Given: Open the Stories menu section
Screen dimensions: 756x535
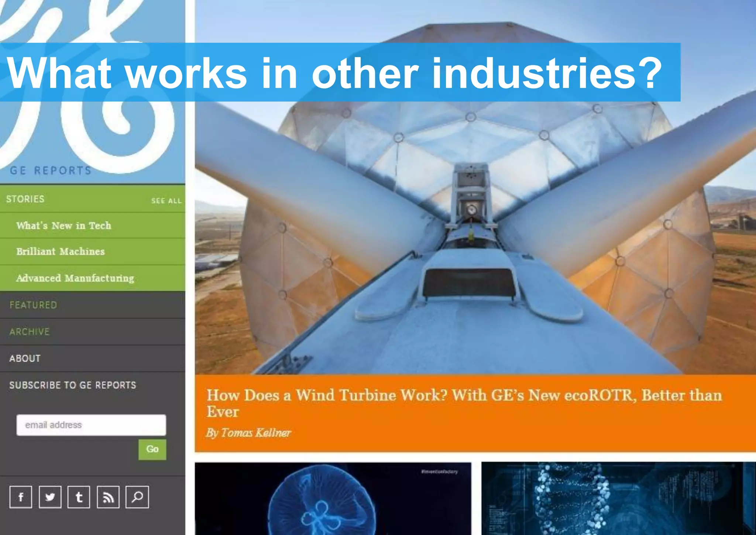Looking at the screenshot, I should (x=25, y=199).
